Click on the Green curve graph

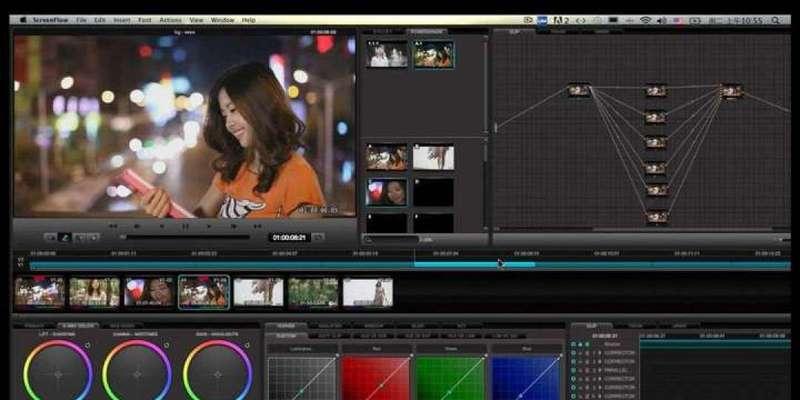(x=450, y=378)
